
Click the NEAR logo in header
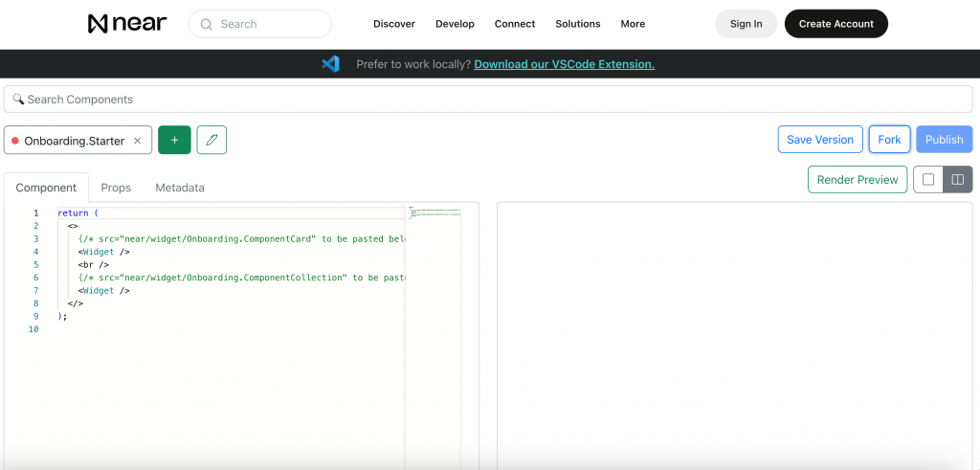tap(126, 24)
